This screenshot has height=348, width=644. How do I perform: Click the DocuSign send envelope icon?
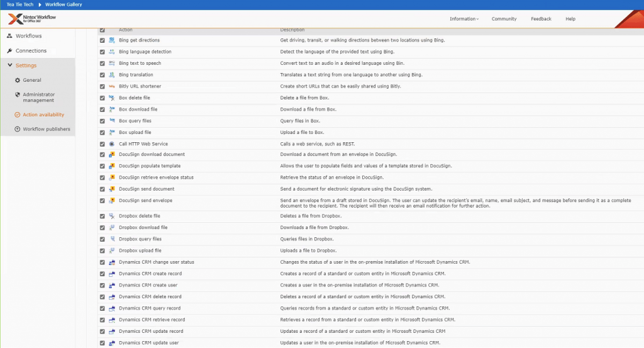click(x=112, y=201)
